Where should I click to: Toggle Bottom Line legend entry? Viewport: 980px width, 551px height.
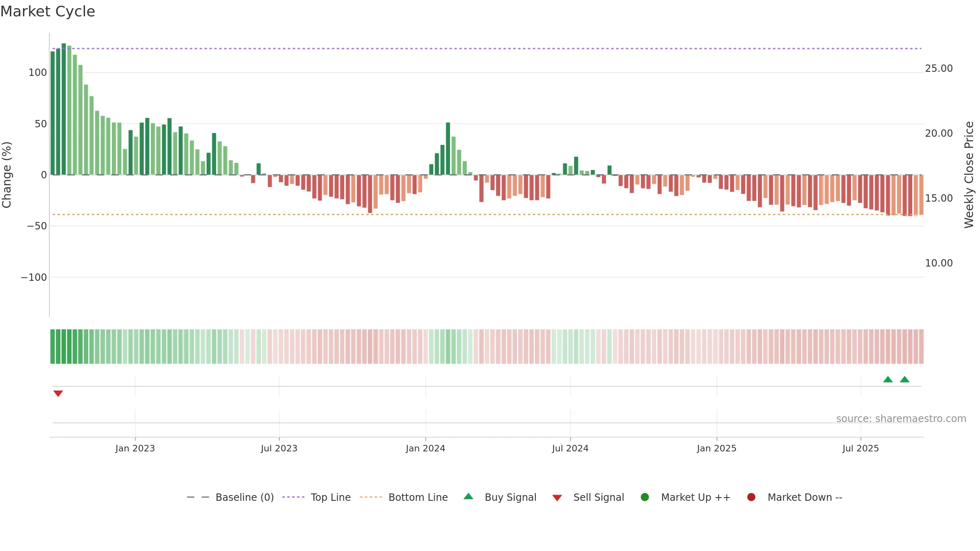pyautogui.click(x=404, y=497)
